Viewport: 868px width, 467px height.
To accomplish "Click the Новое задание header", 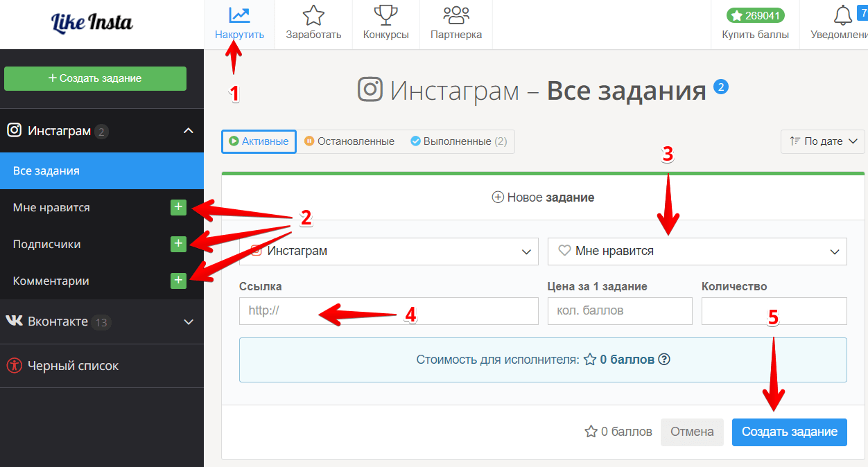I will tap(543, 197).
